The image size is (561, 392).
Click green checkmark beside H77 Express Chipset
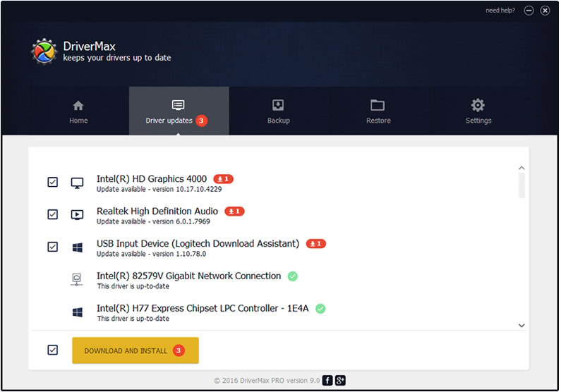(320, 309)
